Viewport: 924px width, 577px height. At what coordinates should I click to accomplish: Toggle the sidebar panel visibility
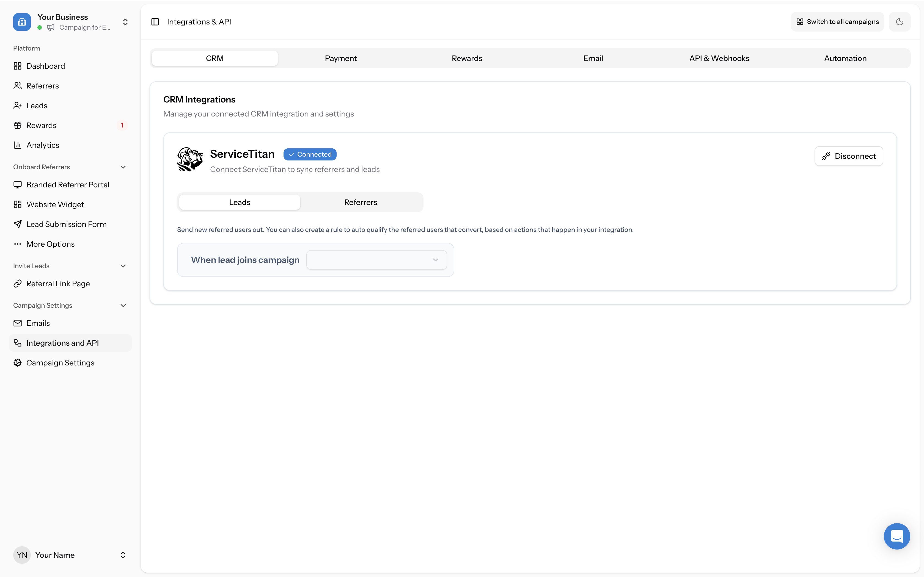click(155, 22)
